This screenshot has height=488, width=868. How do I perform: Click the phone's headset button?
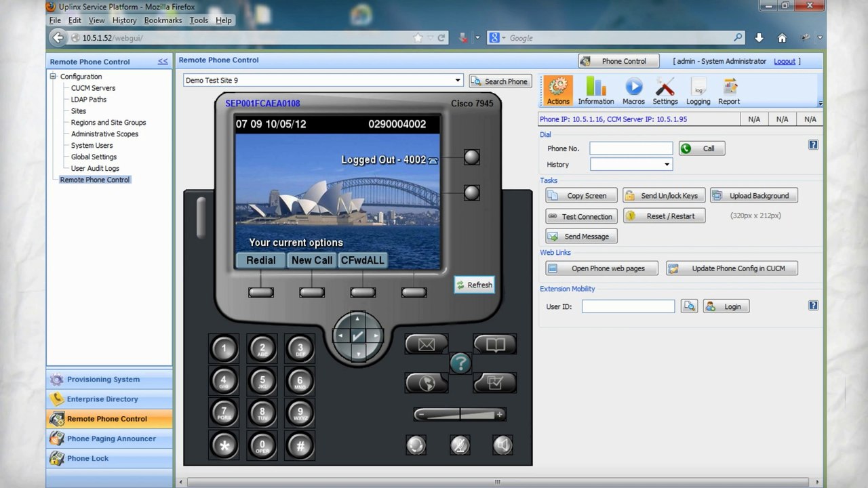pos(416,445)
